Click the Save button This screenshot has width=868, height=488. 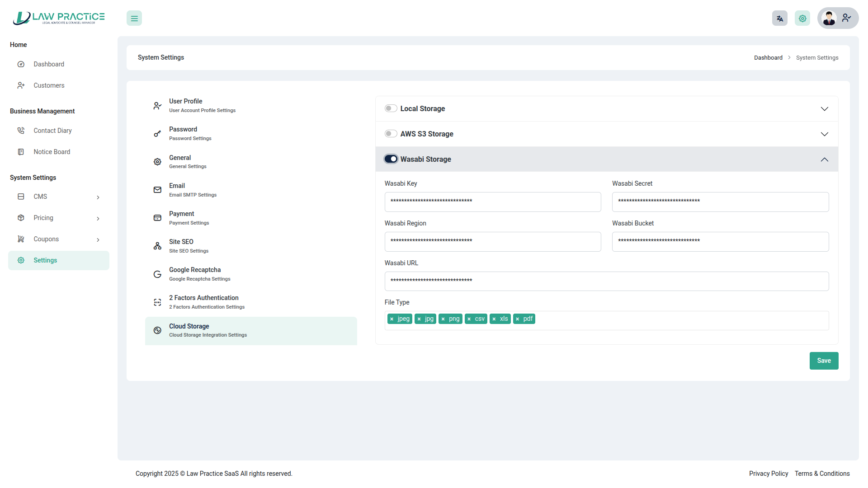pyautogui.click(x=824, y=361)
